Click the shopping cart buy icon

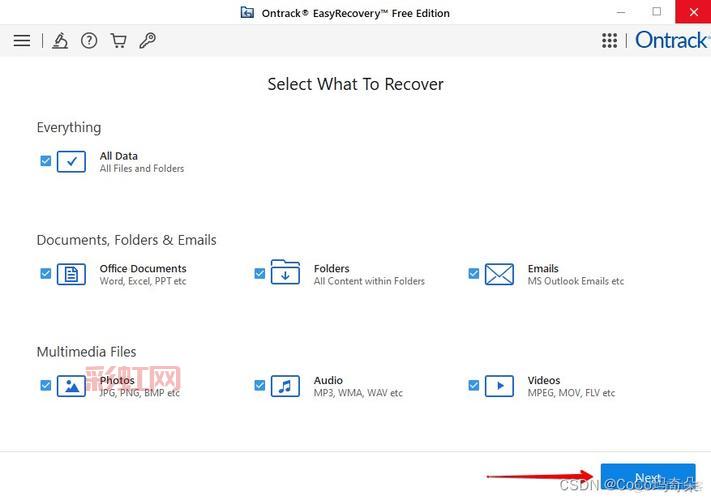point(118,41)
